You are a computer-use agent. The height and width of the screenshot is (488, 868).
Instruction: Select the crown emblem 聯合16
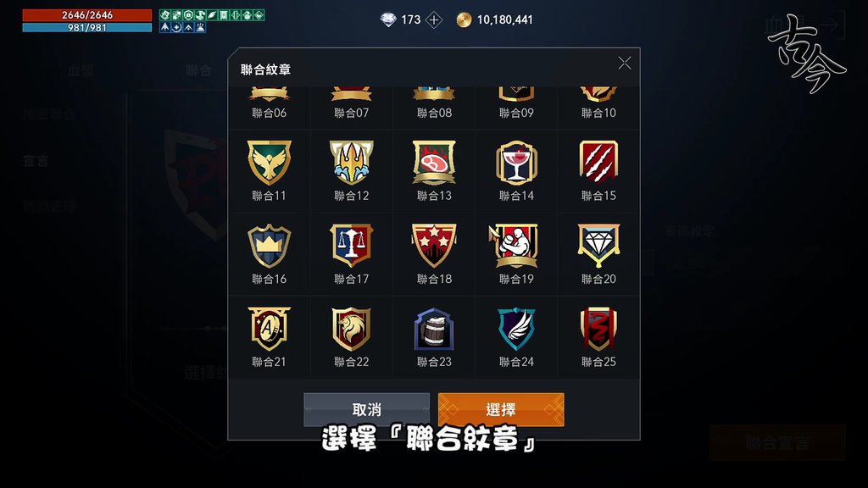click(269, 246)
